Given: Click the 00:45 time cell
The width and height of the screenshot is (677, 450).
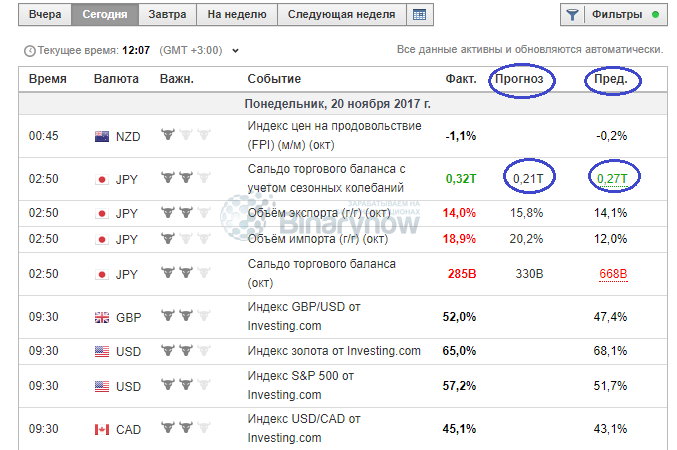Looking at the screenshot, I should point(44,136).
